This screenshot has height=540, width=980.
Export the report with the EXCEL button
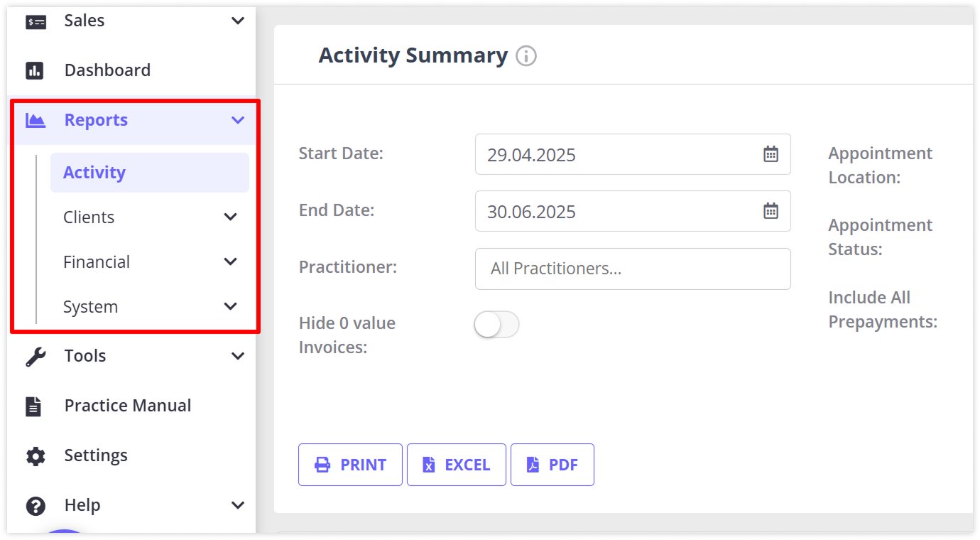tap(456, 465)
